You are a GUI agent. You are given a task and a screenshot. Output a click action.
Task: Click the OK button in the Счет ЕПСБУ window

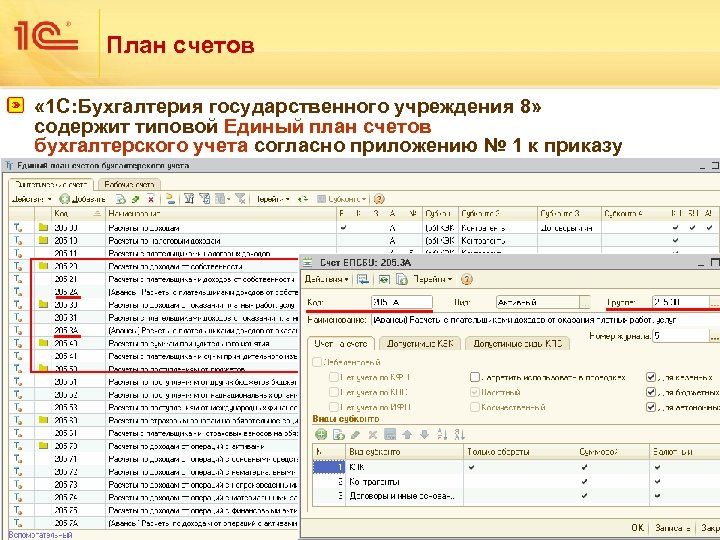pos(637,528)
